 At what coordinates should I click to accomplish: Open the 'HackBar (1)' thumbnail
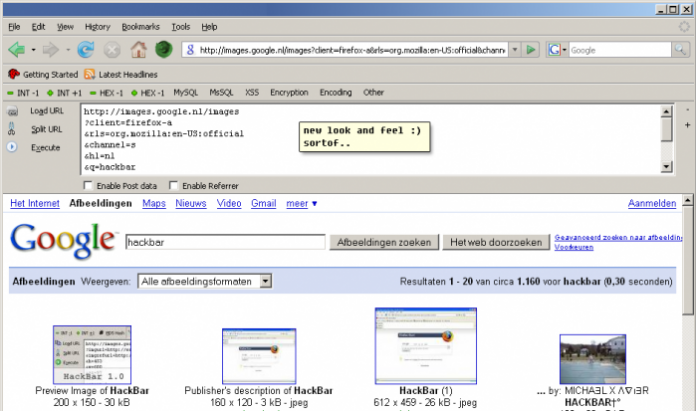(426, 346)
